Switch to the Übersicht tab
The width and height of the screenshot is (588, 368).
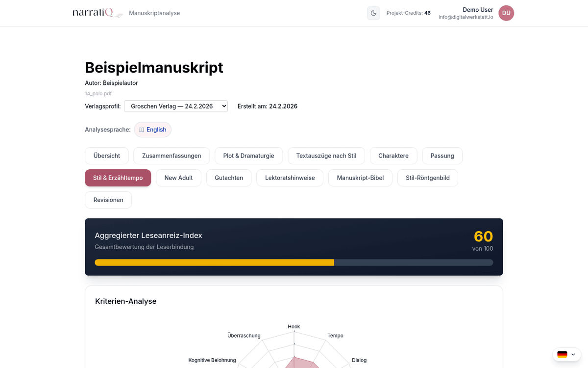click(x=106, y=156)
